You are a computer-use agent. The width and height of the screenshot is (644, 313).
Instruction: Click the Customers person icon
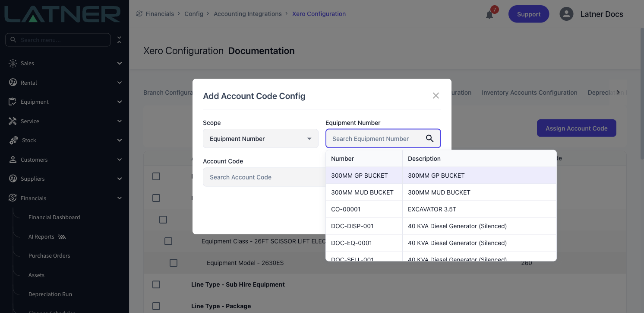[13, 160]
